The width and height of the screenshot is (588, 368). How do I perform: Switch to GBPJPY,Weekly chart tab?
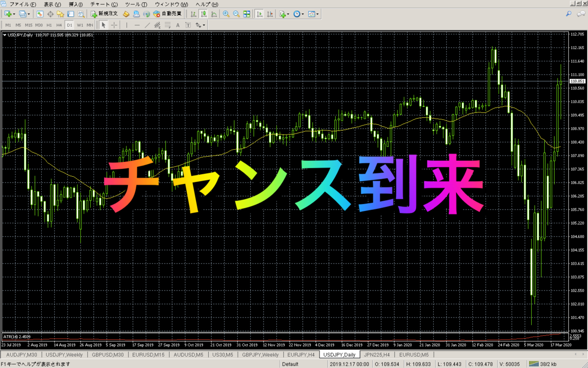tap(260, 355)
